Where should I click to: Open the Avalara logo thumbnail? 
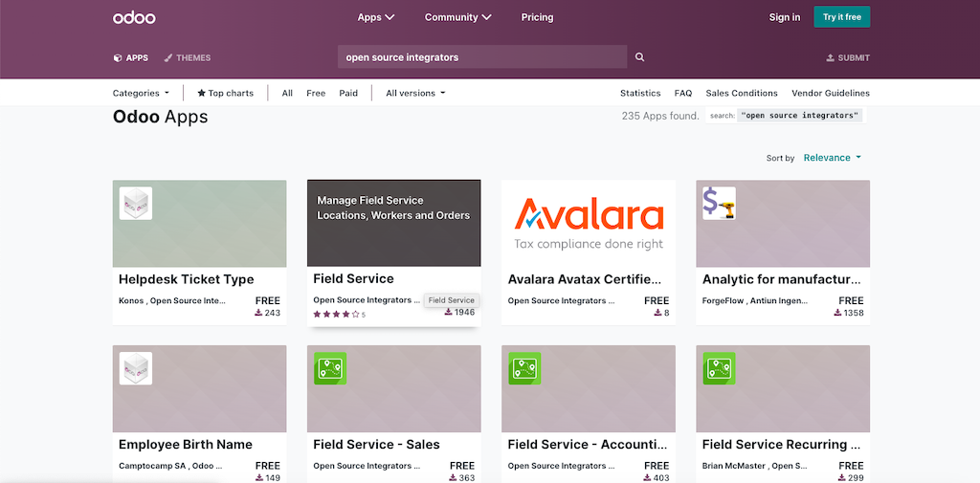coord(589,224)
